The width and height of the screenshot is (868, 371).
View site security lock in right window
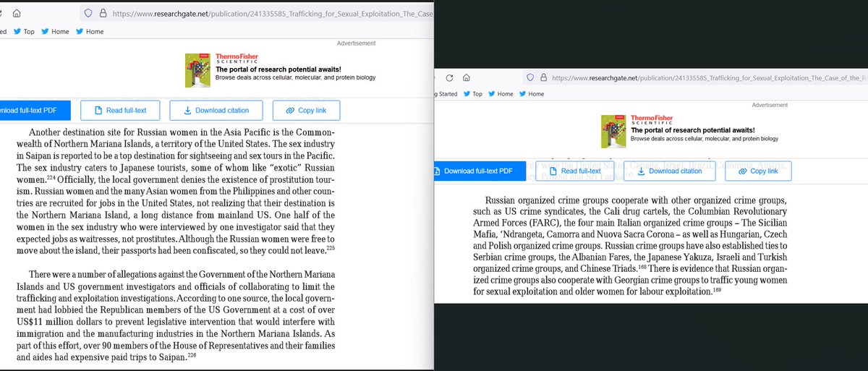pos(545,77)
